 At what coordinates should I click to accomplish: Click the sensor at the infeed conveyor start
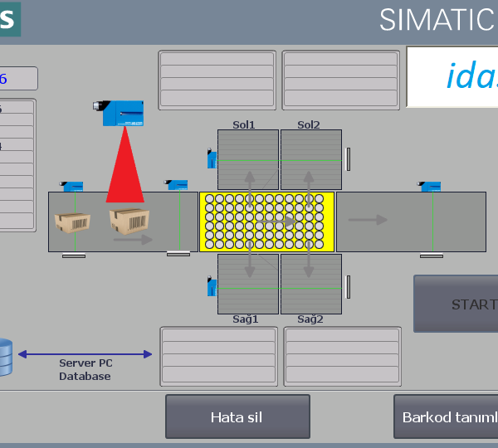(x=72, y=187)
